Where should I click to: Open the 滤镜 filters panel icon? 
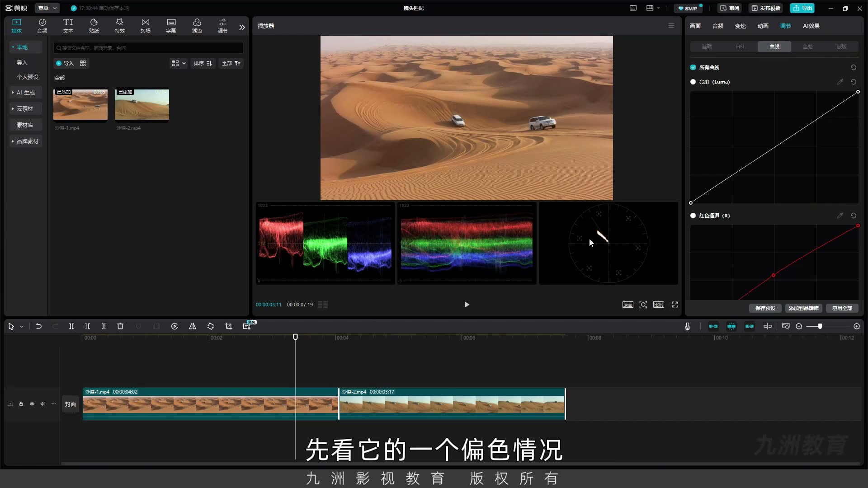[197, 26]
